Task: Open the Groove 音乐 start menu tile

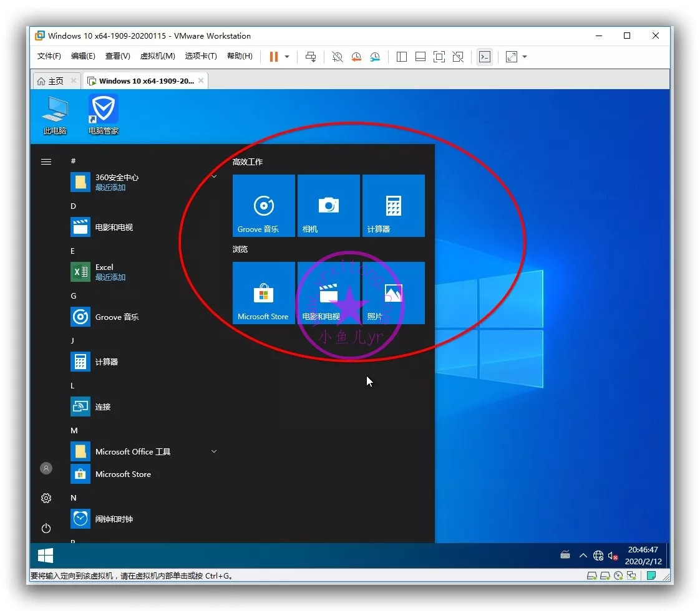Action: pos(264,206)
